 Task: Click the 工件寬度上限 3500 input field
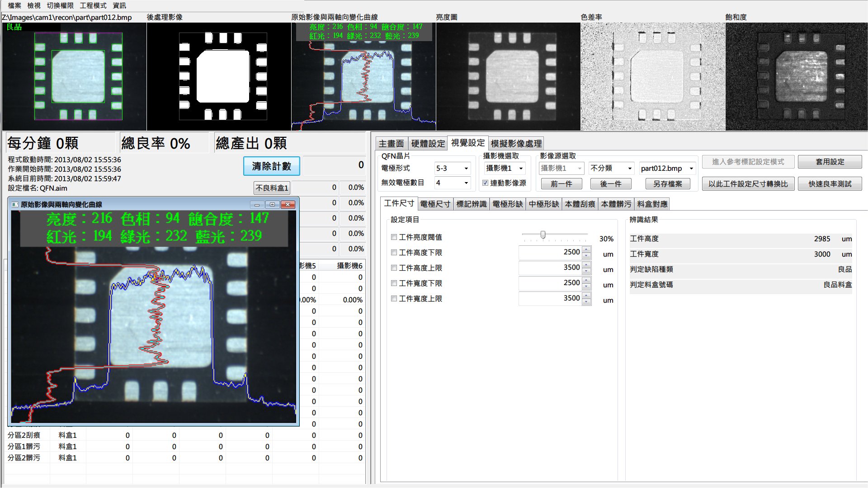[x=550, y=298]
